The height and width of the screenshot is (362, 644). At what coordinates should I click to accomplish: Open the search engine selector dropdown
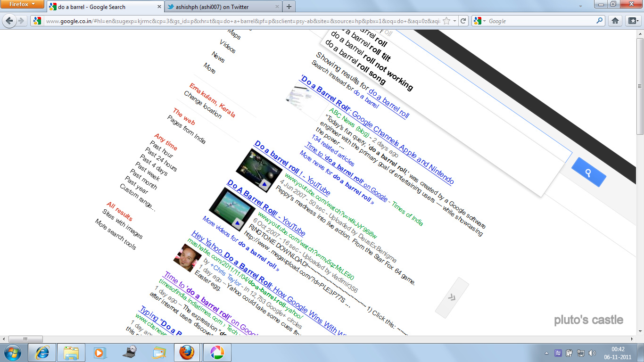483,21
